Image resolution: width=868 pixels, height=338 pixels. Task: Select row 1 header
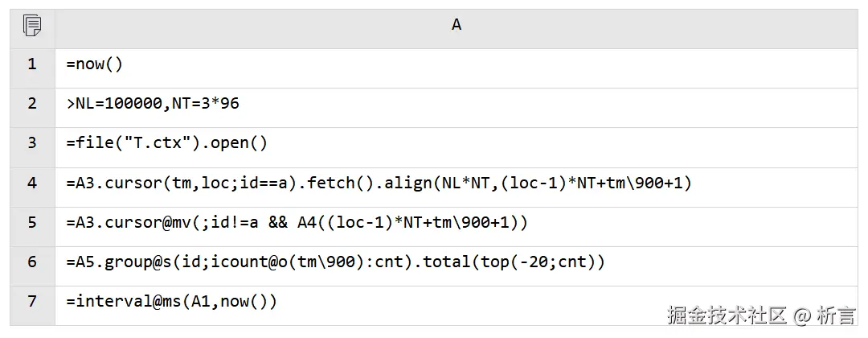coord(32,64)
